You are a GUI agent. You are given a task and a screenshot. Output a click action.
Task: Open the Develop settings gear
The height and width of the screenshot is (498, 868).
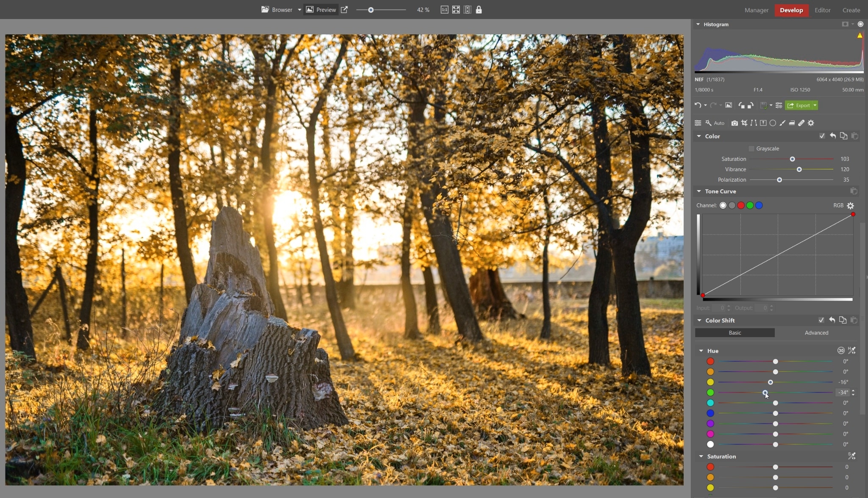pyautogui.click(x=811, y=123)
